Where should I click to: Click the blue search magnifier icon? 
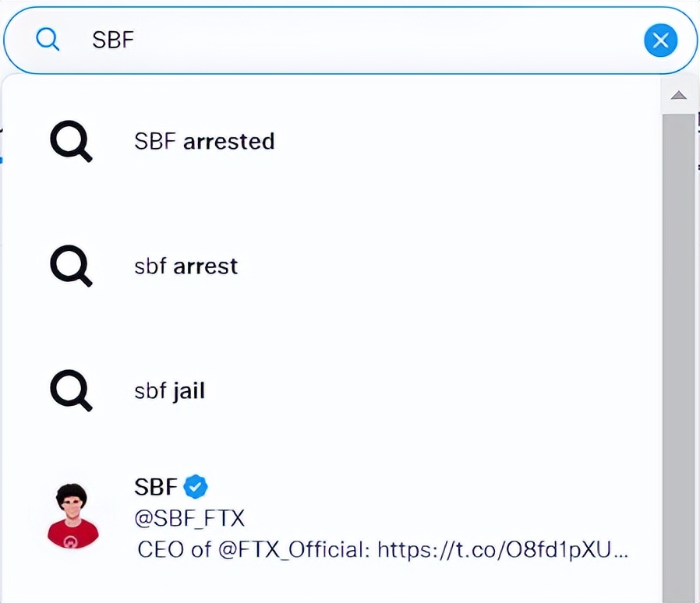(x=48, y=40)
